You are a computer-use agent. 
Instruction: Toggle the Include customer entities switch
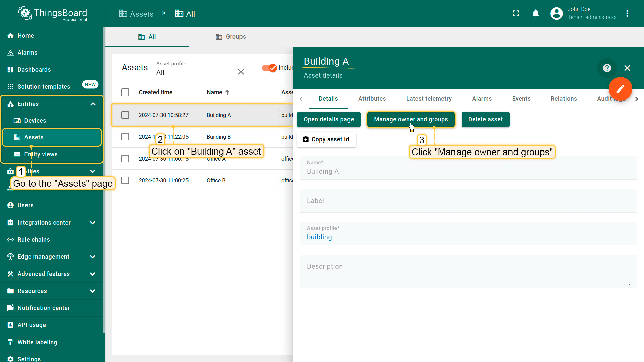(x=269, y=68)
